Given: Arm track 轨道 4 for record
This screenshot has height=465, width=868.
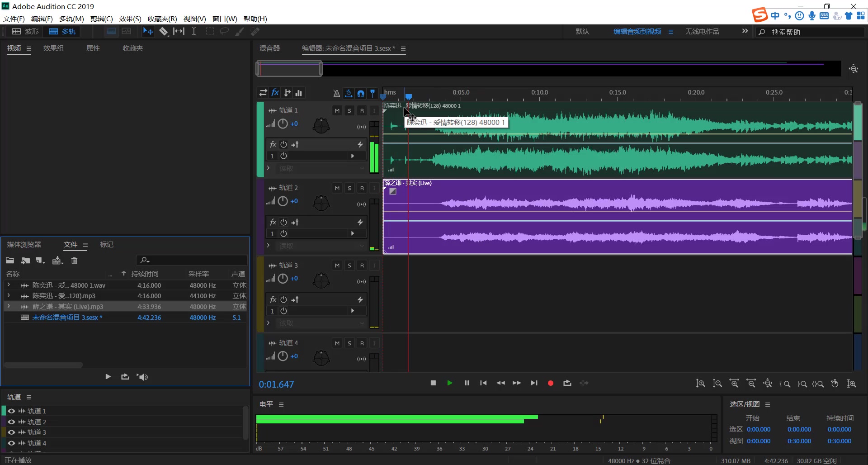Looking at the screenshot, I should (x=362, y=343).
